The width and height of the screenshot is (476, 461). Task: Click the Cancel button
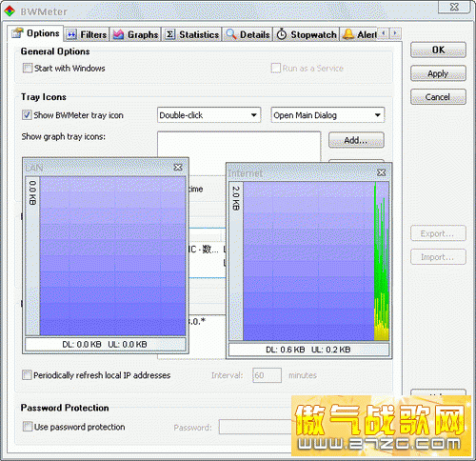point(438,97)
